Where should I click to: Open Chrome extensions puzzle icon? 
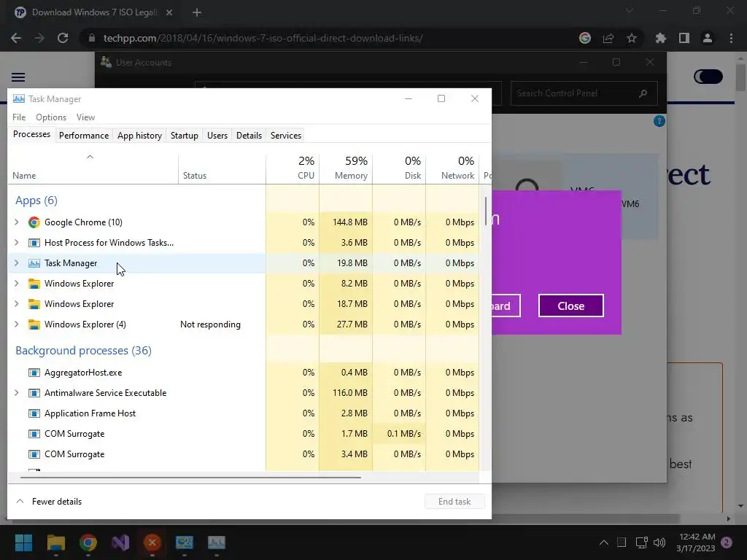coord(661,38)
